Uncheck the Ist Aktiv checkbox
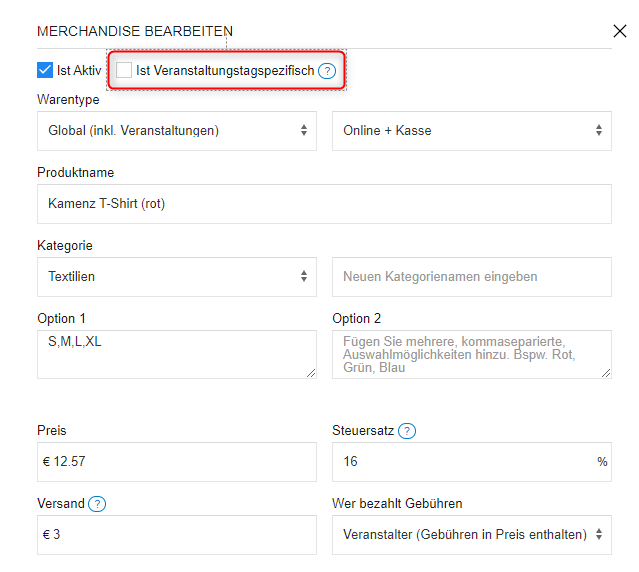The height and width of the screenshot is (572, 639). click(45, 70)
